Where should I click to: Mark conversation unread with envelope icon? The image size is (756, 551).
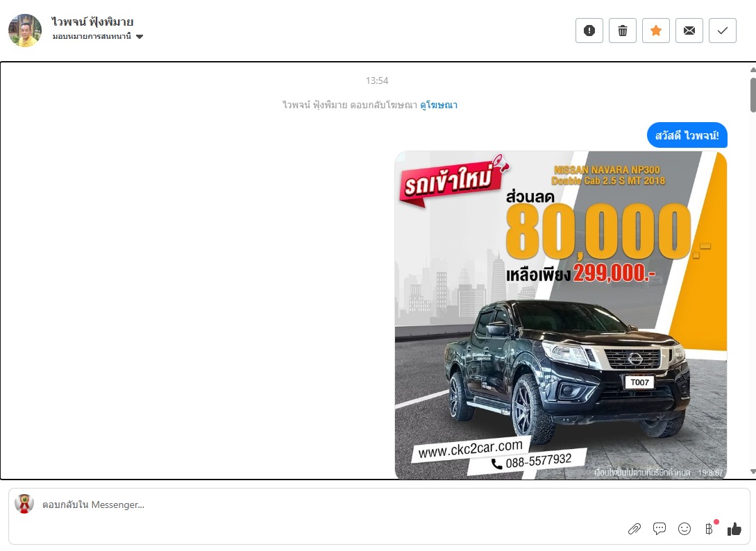689,31
